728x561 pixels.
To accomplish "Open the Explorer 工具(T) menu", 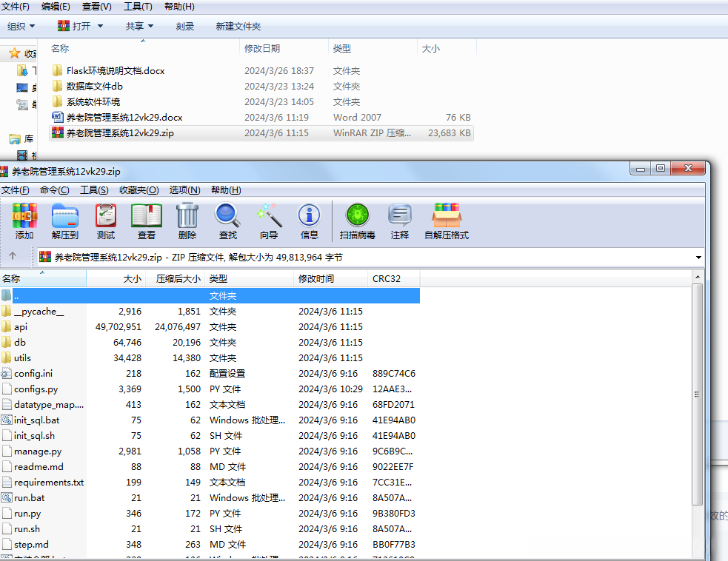I will [138, 7].
